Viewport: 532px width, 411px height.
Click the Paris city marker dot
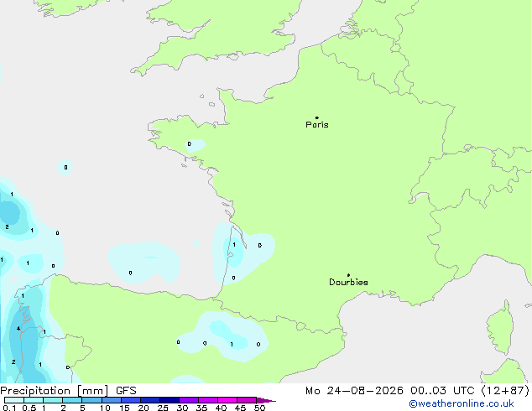tap(317, 117)
